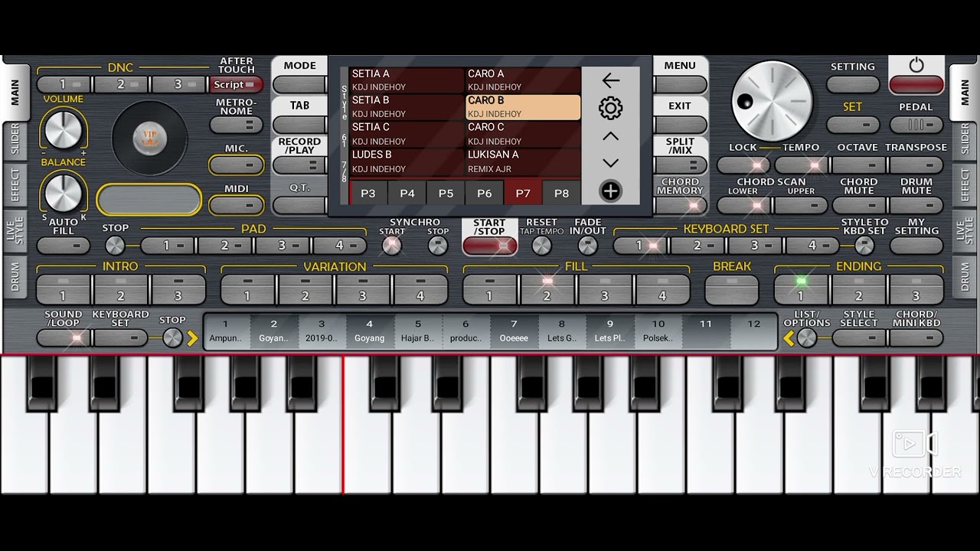Toggle Synchro Stop

point(438,246)
